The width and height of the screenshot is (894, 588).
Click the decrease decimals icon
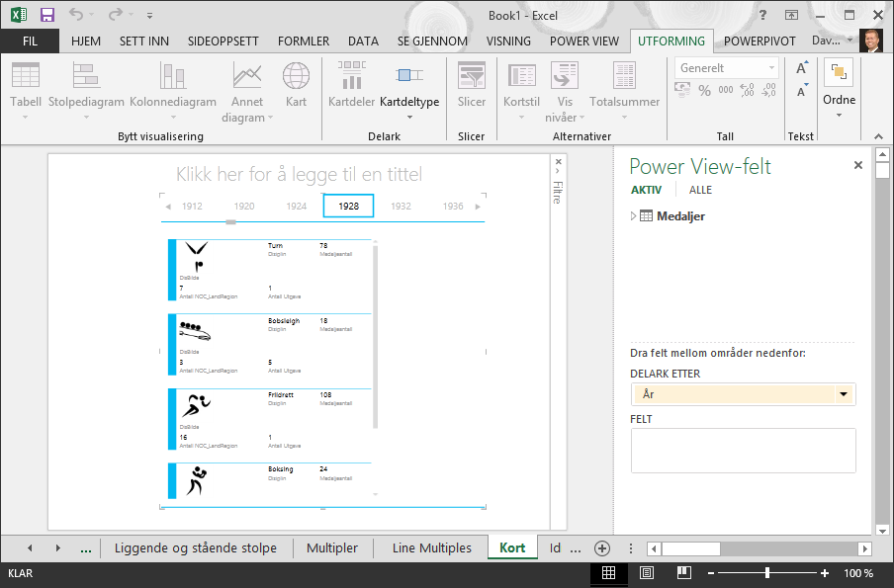[x=768, y=90]
